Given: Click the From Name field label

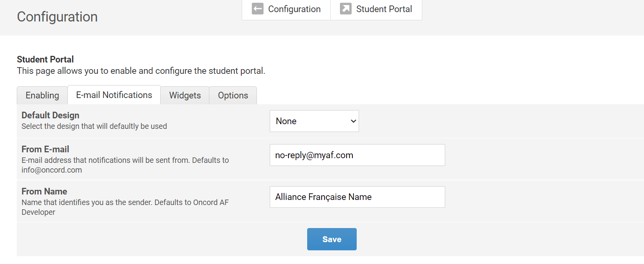Looking at the screenshot, I should pyautogui.click(x=44, y=191).
